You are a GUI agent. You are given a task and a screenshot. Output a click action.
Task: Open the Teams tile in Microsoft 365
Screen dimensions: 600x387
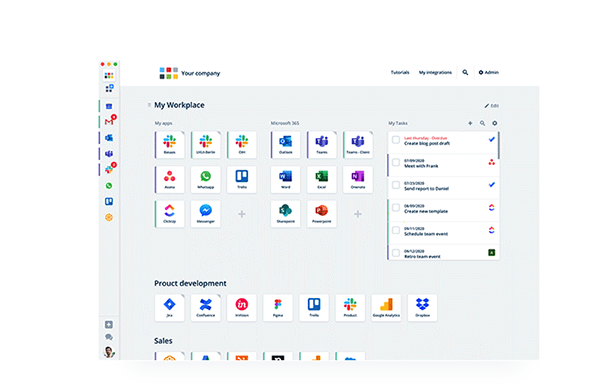[x=321, y=144]
